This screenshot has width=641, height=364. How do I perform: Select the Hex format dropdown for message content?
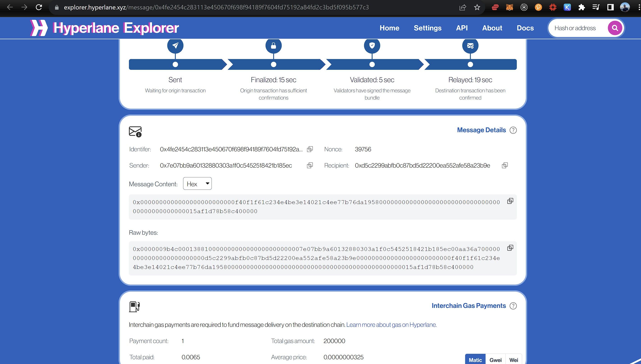[x=197, y=184]
